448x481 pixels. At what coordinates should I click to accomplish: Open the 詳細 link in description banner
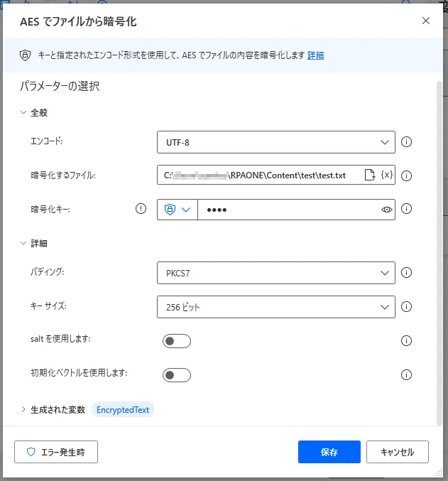[x=315, y=55]
